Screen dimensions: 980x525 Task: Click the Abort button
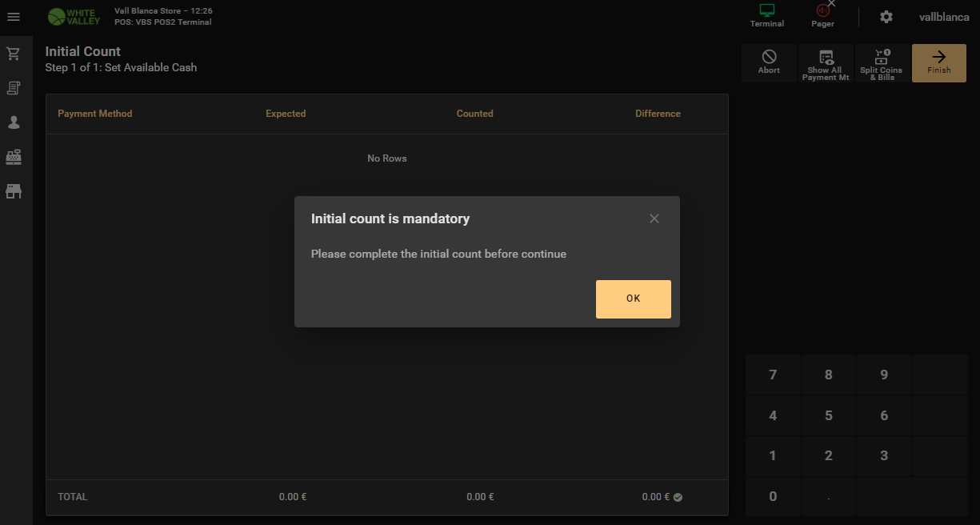(x=769, y=62)
